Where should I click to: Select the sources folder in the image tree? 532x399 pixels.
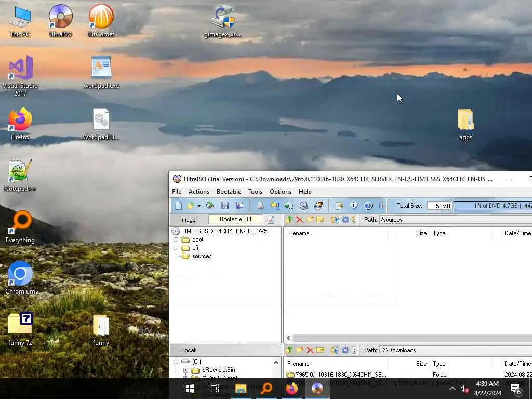pos(202,256)
